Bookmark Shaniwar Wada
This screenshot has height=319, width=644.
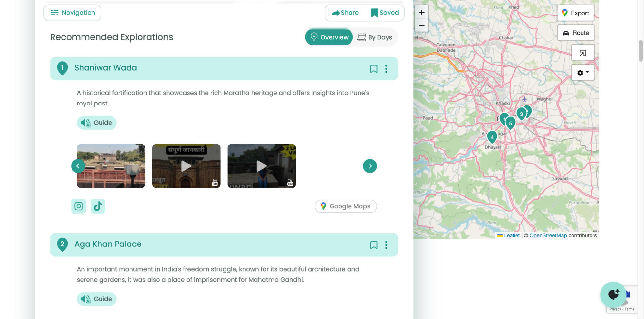point(374,69)
